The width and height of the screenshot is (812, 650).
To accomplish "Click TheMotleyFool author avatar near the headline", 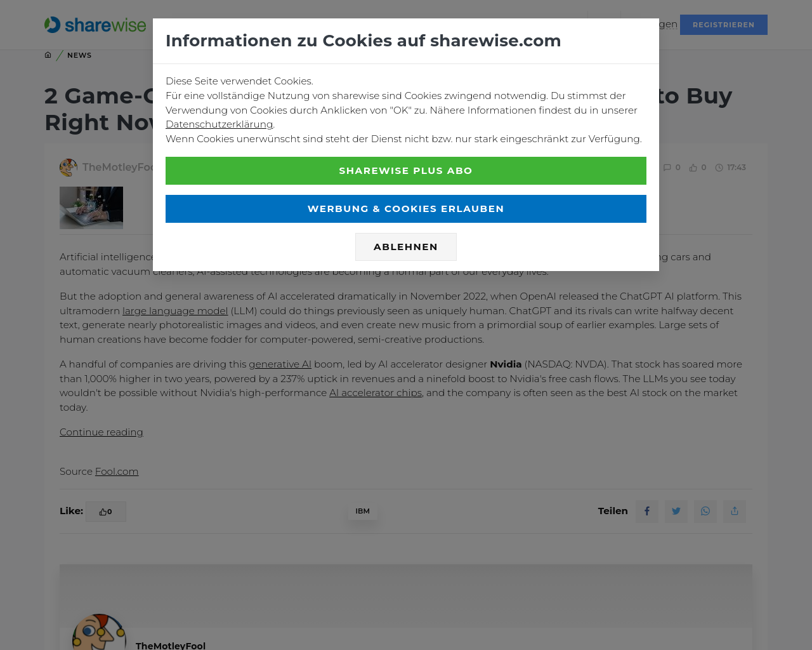I will pos(69,168).
